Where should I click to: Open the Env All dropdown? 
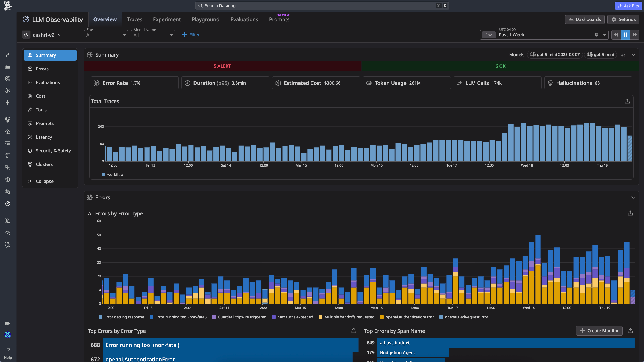coord(106,35)
